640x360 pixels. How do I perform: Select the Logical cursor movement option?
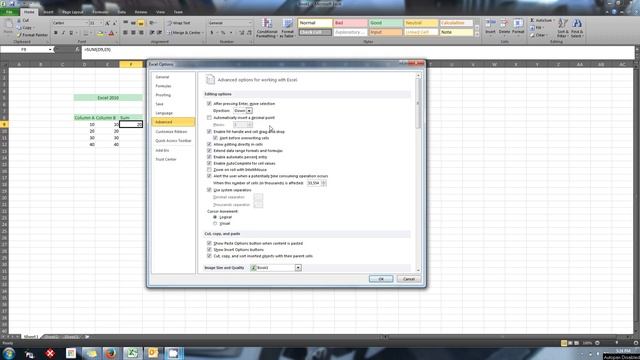[215, 217]
